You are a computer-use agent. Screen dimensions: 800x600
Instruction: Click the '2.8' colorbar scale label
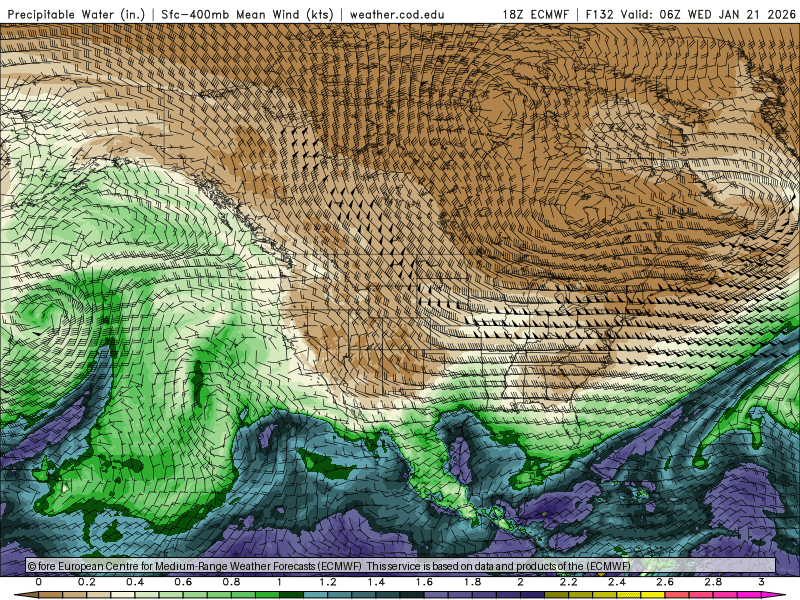713,582
